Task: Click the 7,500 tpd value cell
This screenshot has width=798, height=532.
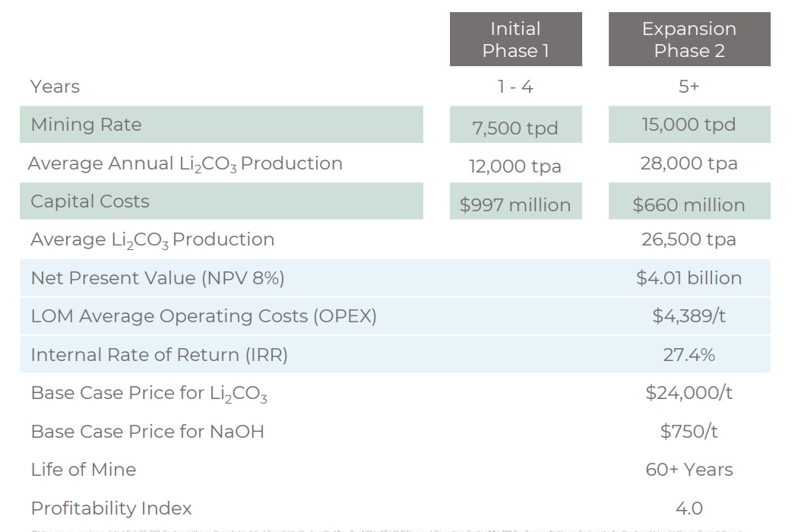Action: (515, 128)
